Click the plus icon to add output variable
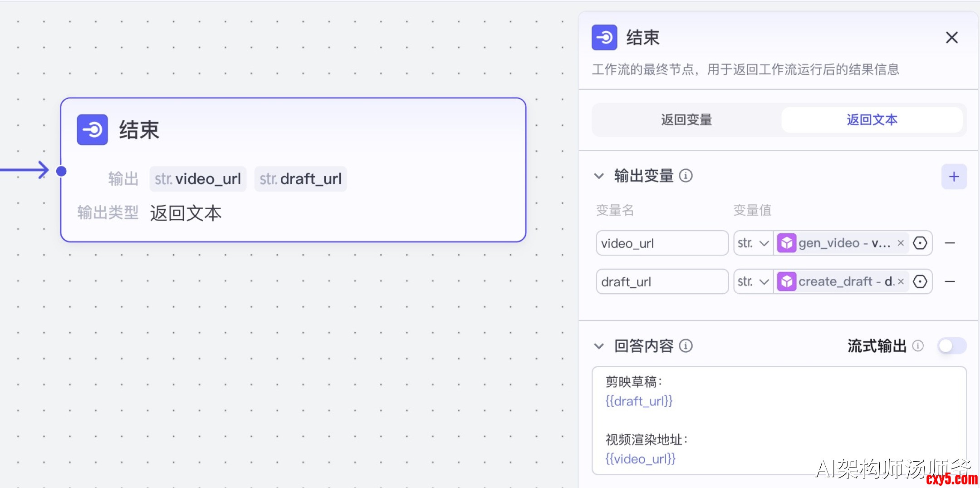The image size is (980, 488). tap(954, 177)
